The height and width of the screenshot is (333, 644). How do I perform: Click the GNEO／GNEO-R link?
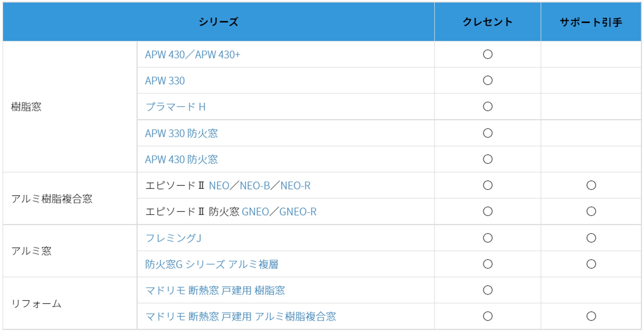pyautogui.click(x=279, y=212)
